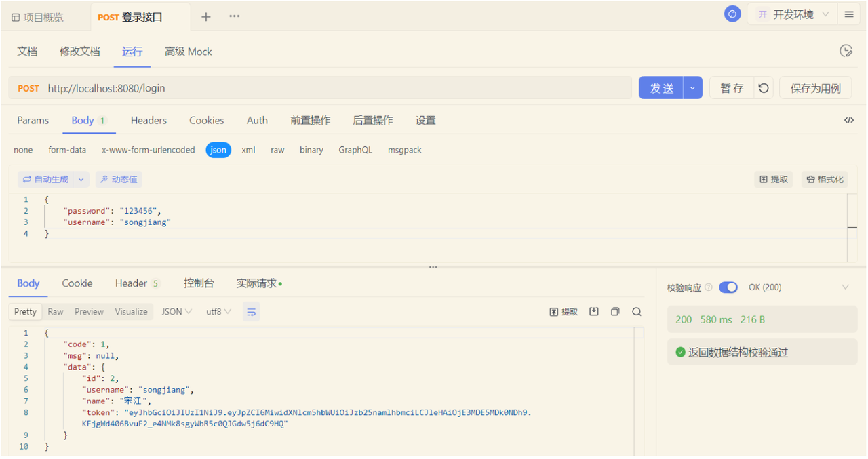Expand the 发送 button dropdown arrow
Screen dimensions: 868x459
[x=692, y=88]
